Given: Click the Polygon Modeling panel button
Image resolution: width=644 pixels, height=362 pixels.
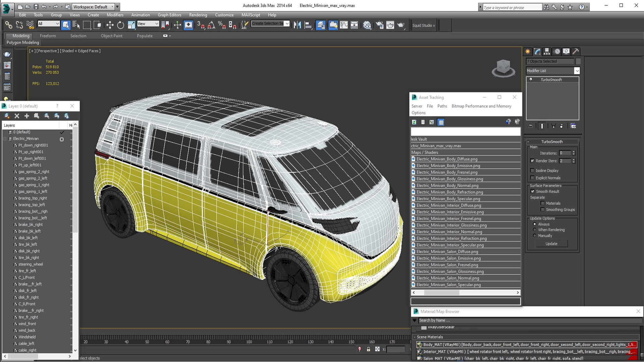Looking at the screenshot, I should [x=23, y=43].
